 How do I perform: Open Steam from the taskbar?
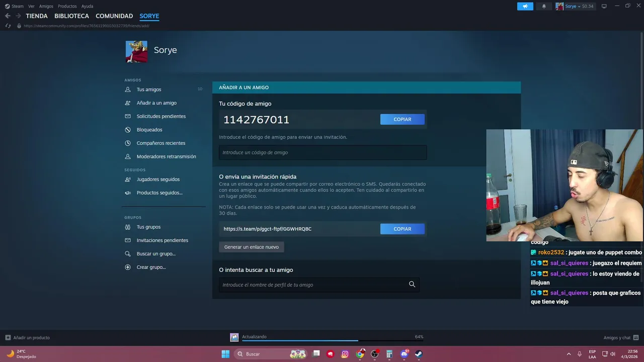pos(419,354)
